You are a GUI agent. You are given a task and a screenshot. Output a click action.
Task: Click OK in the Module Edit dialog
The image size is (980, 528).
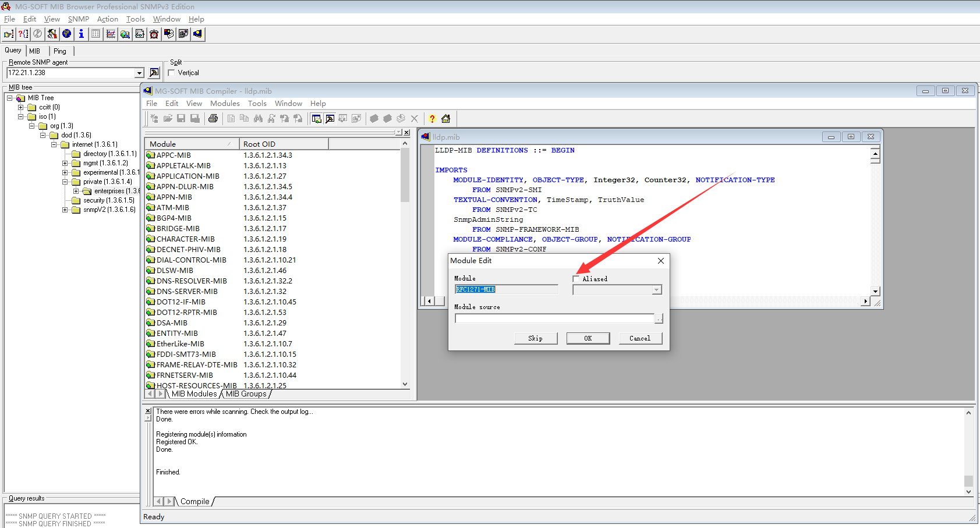click(588, 338)
